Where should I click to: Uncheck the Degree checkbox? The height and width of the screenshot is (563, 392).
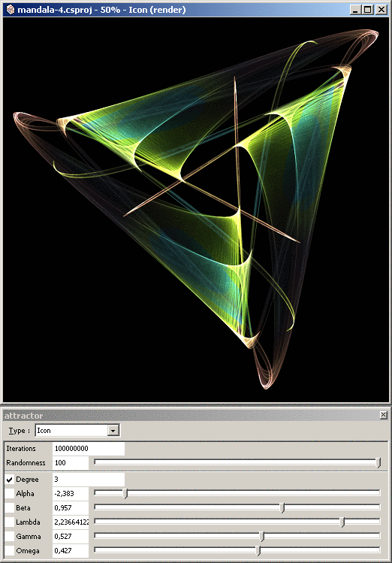click(10, 480)
